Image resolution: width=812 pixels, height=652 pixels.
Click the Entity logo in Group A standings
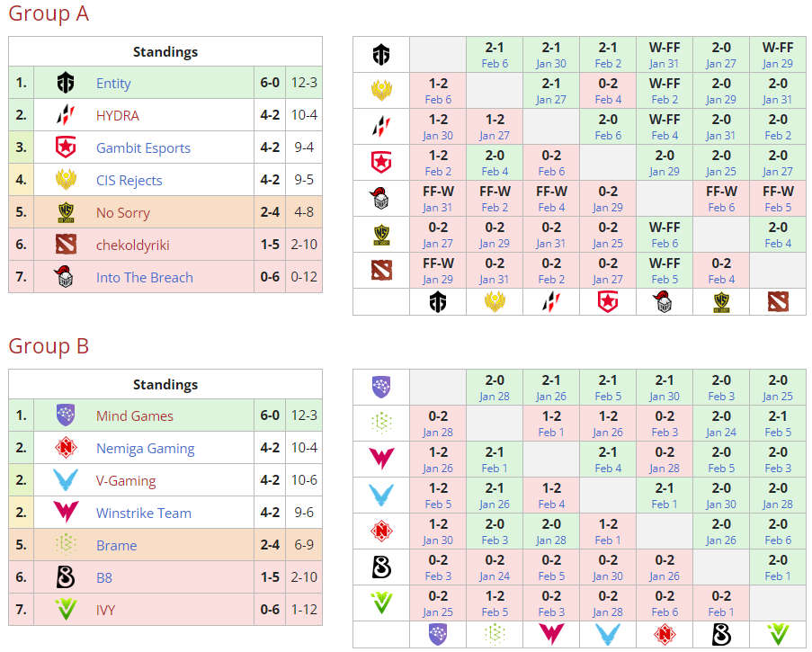(x=66, y=84)
